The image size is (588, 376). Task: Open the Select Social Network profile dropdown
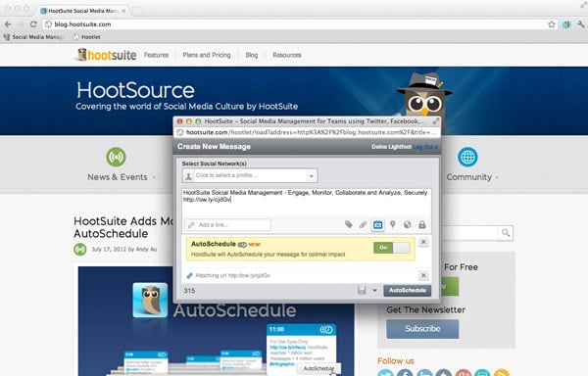(x=250, y=175)
